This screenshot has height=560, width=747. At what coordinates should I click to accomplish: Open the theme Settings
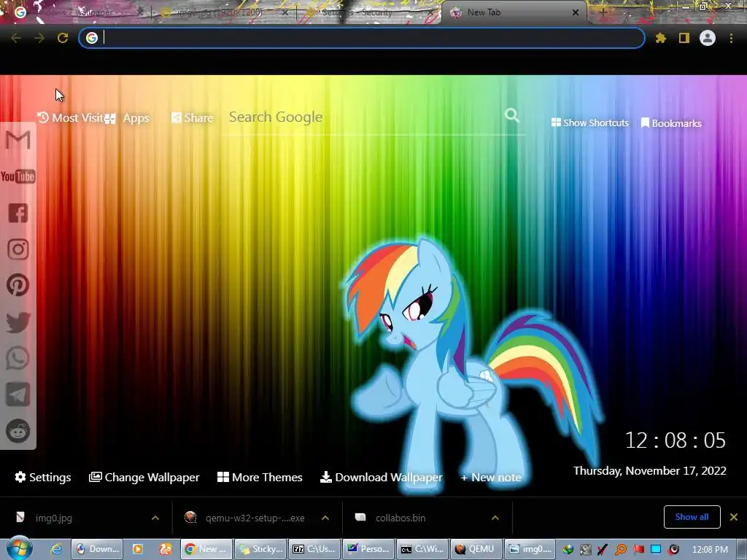point(43,477)
